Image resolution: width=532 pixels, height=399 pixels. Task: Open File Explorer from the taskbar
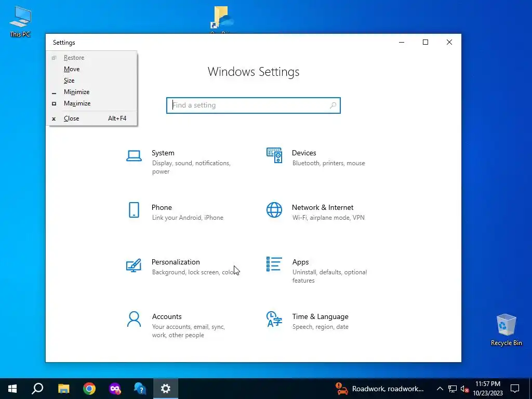[63, 389]
